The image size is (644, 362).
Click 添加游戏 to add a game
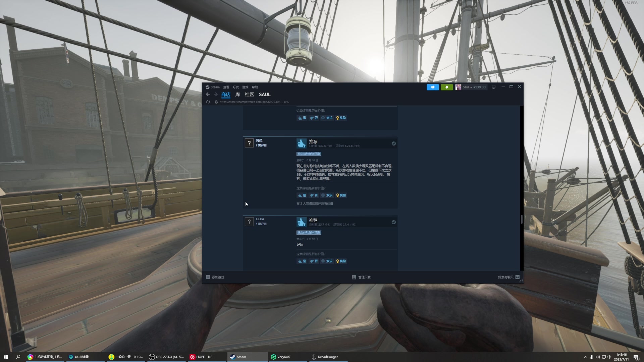click(215, 277)
